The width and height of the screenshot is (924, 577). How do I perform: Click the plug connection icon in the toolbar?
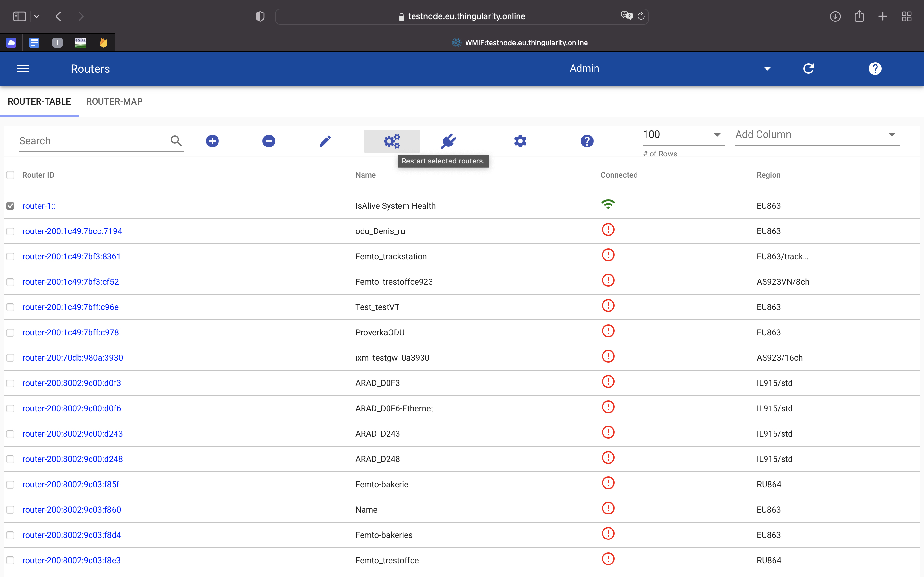pyautogui.click(x=448, y=141)
